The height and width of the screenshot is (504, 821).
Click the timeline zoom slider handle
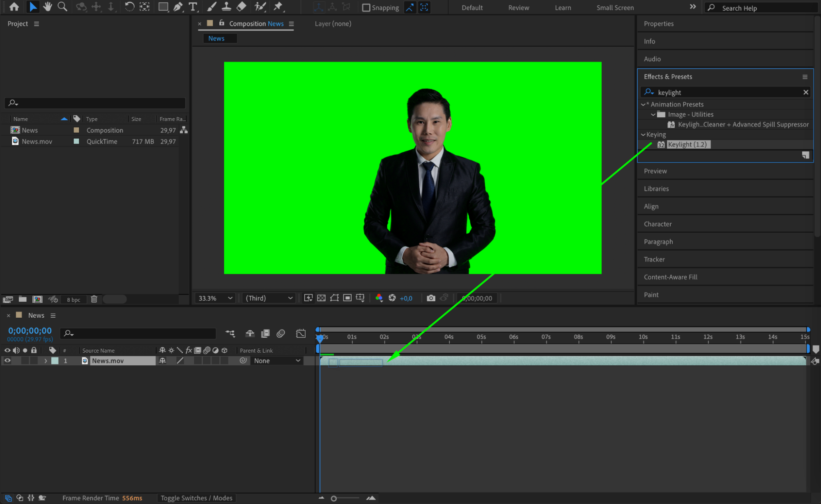334,498
